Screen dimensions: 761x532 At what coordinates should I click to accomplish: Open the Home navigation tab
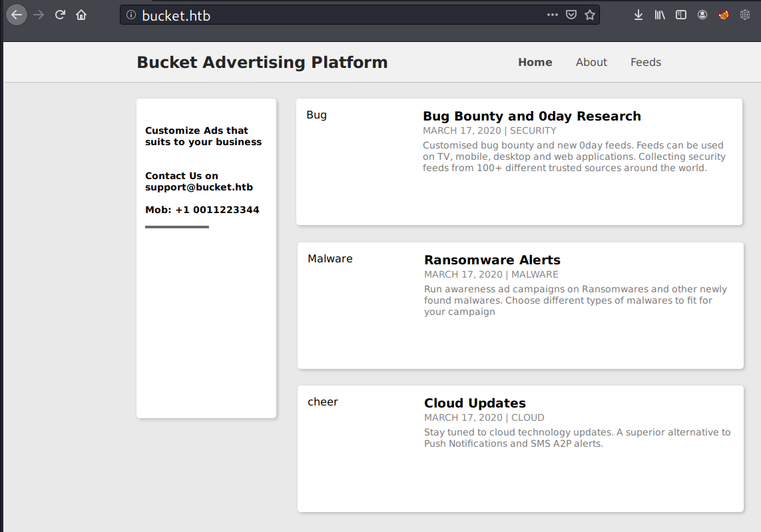(535, 62)
